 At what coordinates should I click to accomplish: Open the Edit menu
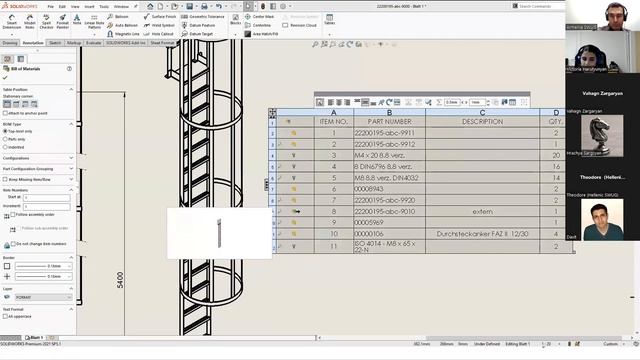62,7
